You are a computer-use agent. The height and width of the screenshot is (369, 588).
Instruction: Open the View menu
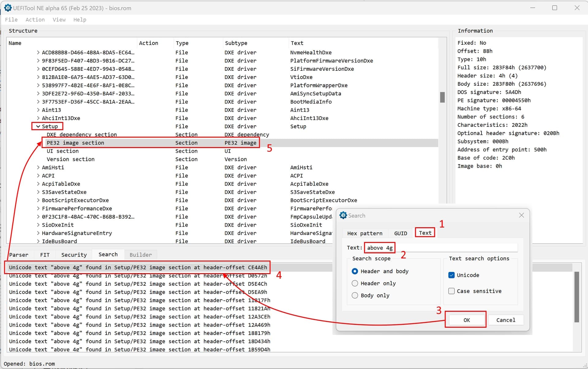59,20
